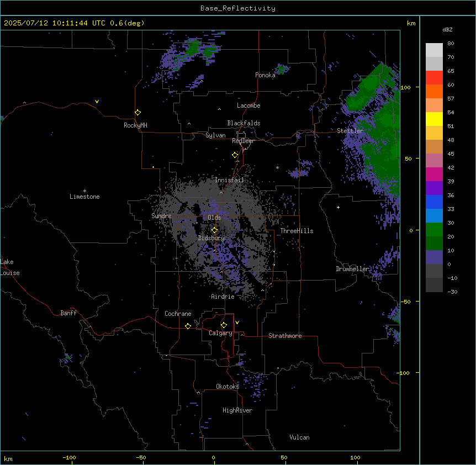Click the Lacombe city label
The width and height of the screenshot is (476, 465).
coord(248,105)
